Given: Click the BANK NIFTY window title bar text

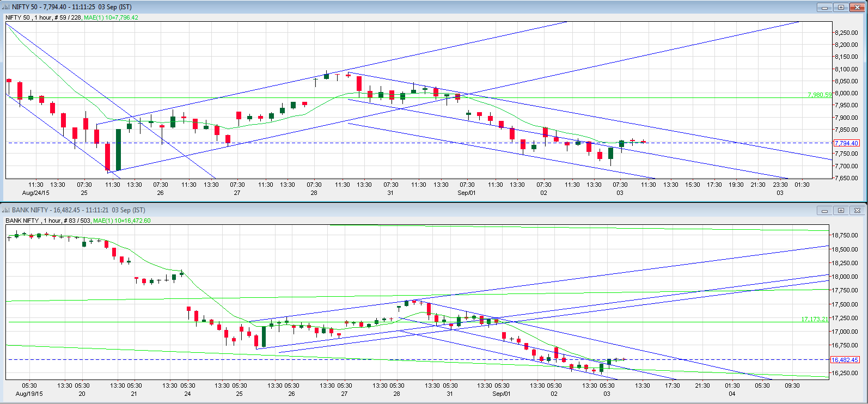Looking at the screenshot, I should (x=78, y=210).
